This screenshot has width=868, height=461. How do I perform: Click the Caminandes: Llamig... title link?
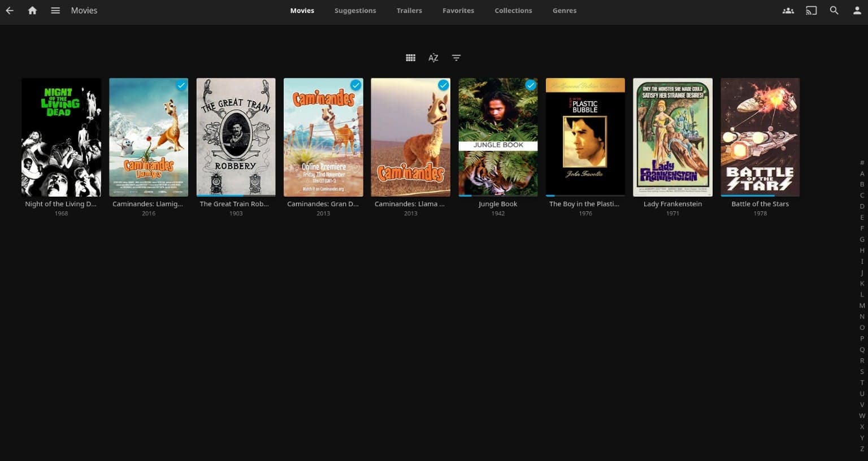[148, 204]
